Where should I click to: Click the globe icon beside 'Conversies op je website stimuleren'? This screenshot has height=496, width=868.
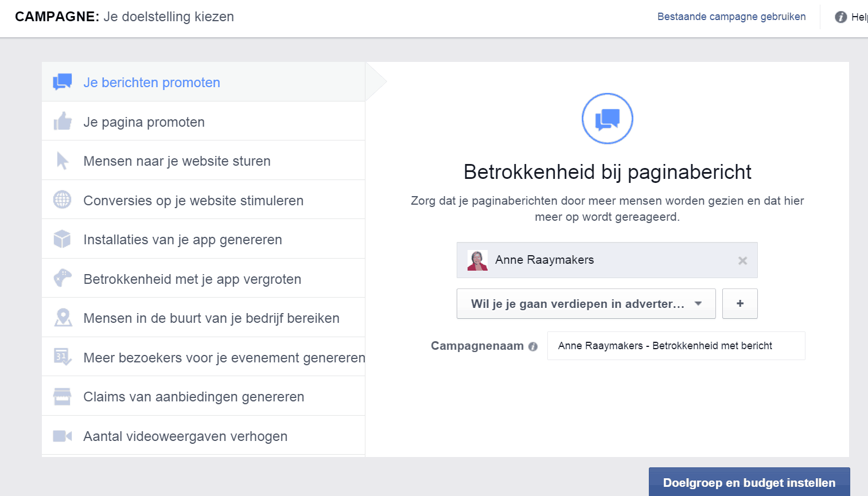pyautogui.click(x=63, y=200)
